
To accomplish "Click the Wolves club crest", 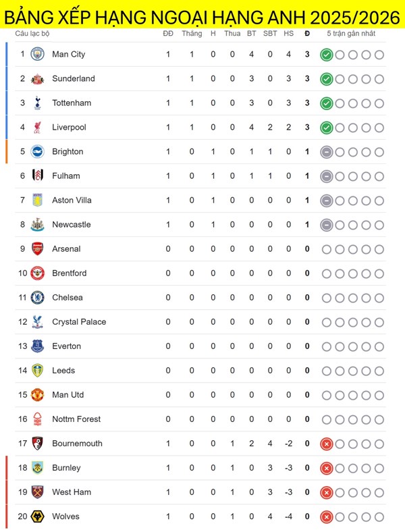I will click(x=38, y=516).
